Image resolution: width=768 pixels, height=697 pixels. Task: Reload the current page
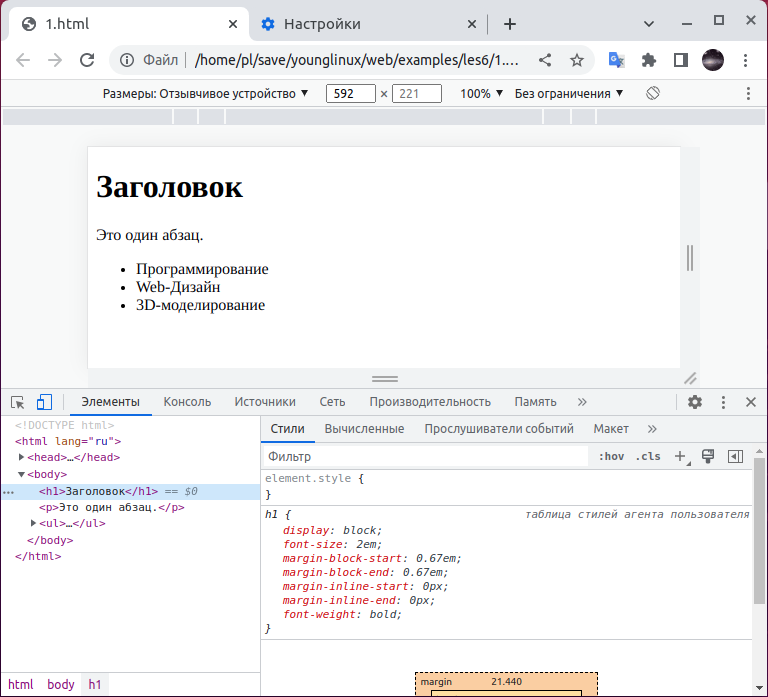[87, 60]
